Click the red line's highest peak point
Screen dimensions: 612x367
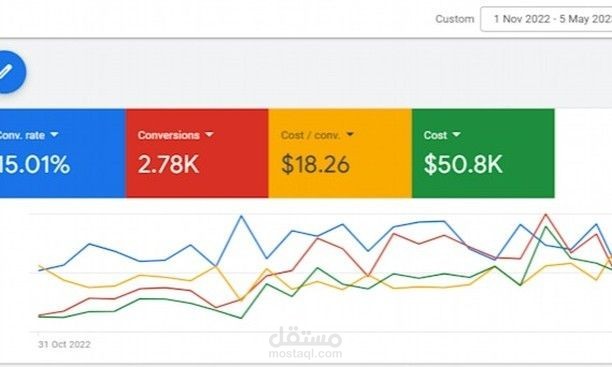pos(546,214)
